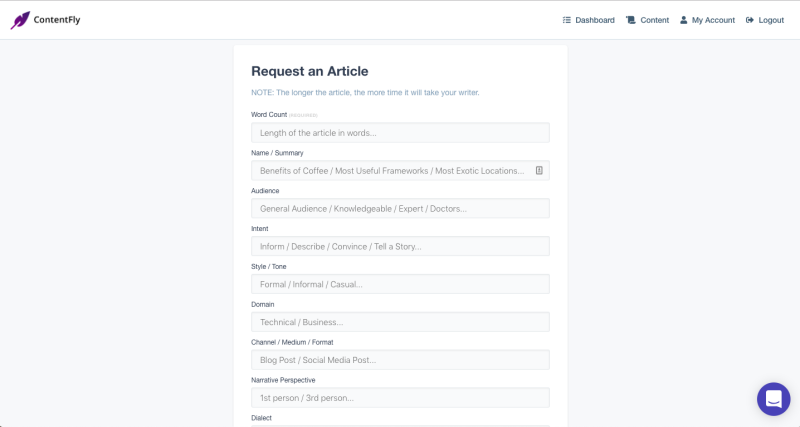Image resolution: width=800 pixels, height=427 pixels.
Task: Click the Narrative Perspective input field
Action: pyautogui.click(x=400, y=397)
